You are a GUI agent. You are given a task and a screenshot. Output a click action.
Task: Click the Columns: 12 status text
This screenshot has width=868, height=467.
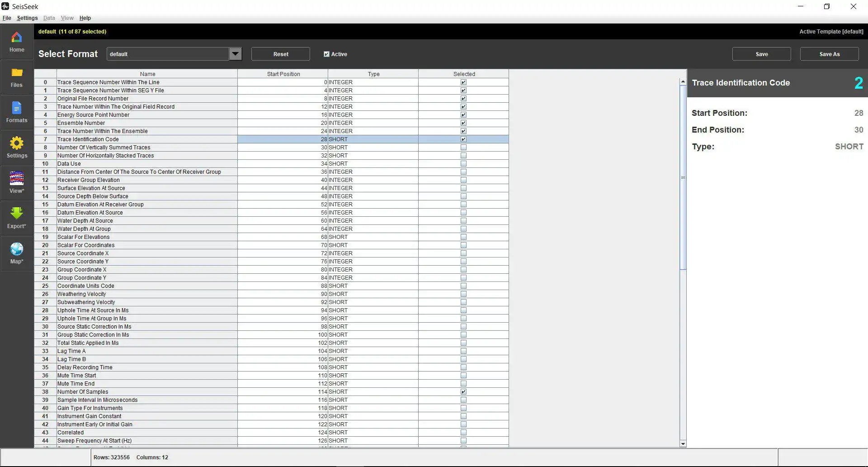point(152,457)
